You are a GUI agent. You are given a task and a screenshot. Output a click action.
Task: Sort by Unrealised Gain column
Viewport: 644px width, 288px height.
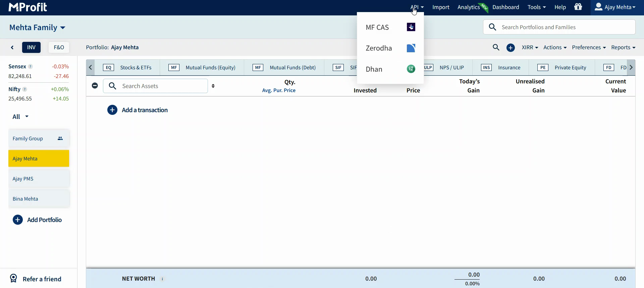pyautogui.click(x=530, y=86)
